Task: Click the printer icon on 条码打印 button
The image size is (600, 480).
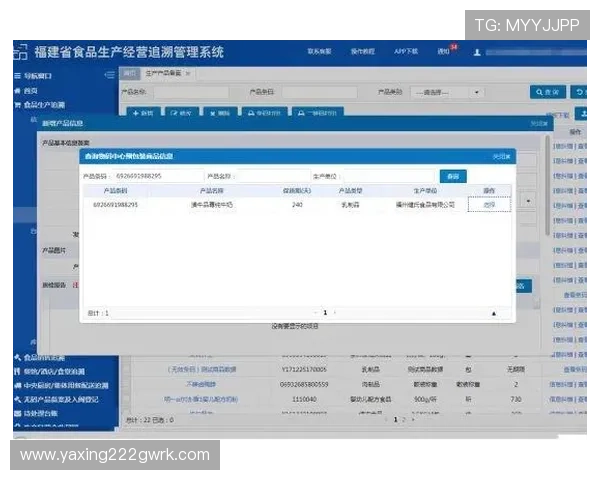Action: coord(251,113)
